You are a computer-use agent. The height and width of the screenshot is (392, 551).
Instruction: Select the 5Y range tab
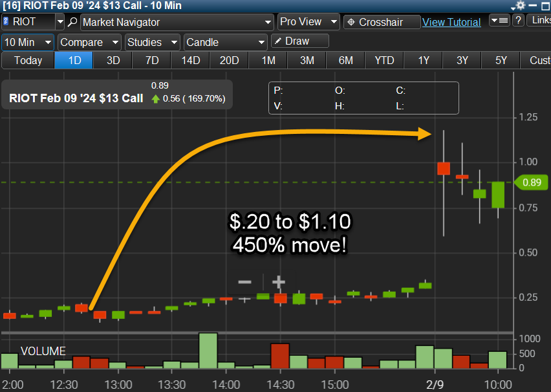tap(501, 60)
